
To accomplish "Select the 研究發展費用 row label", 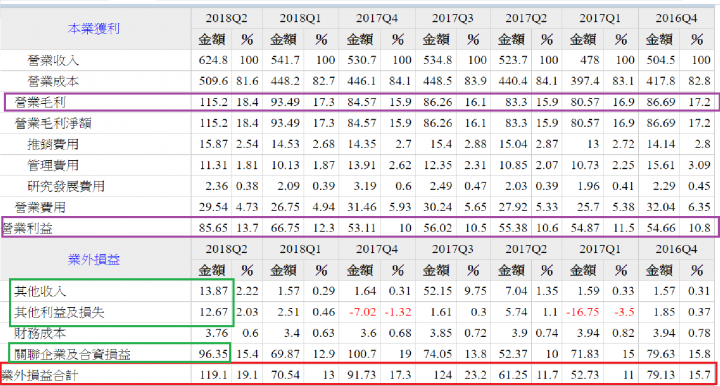I will (x=66, y=186).
